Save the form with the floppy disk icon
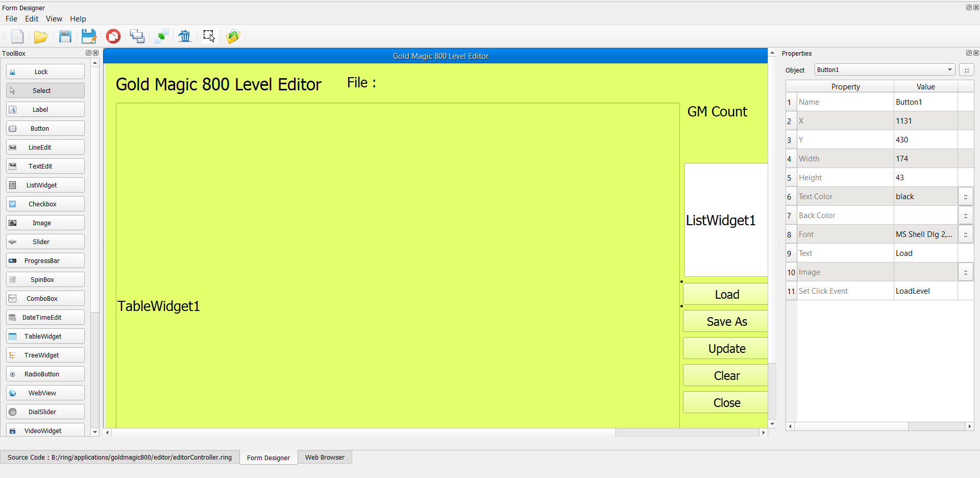Screen dimensions: 980x478 coord(65,36)
